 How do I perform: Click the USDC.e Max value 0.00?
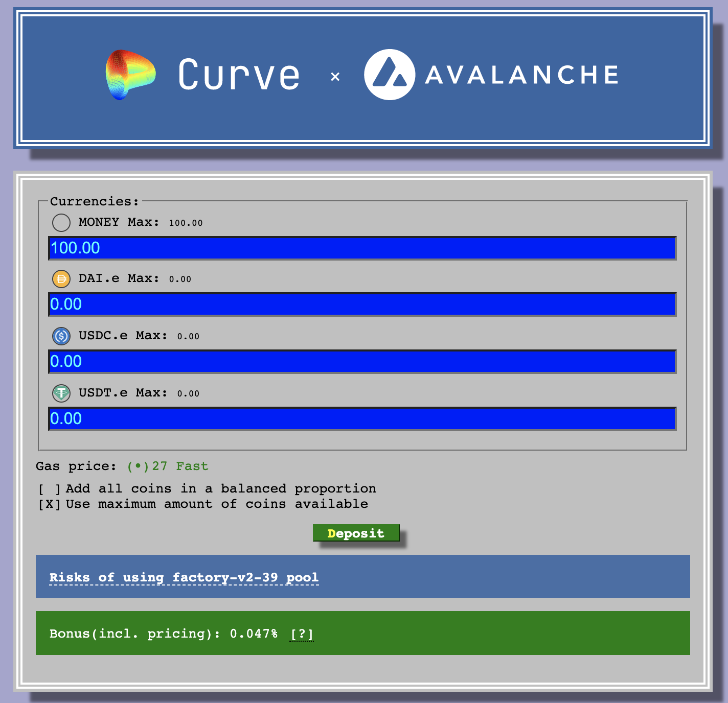click(x=188, y=337)
